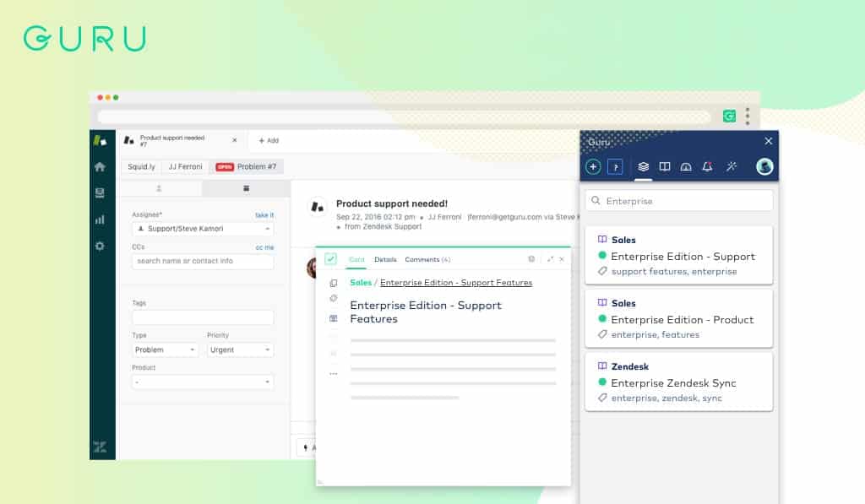Click the Enterprise search field in Guru

coord(679,201)
